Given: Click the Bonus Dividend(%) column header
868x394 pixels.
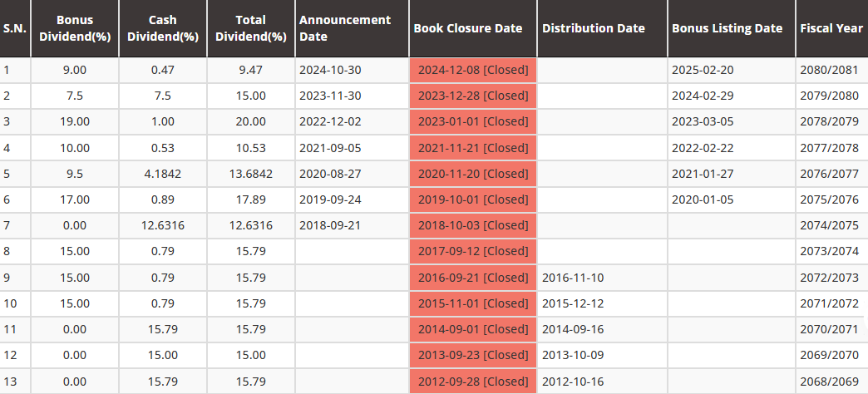Looking at the screenshot, I should click(75, 28).
